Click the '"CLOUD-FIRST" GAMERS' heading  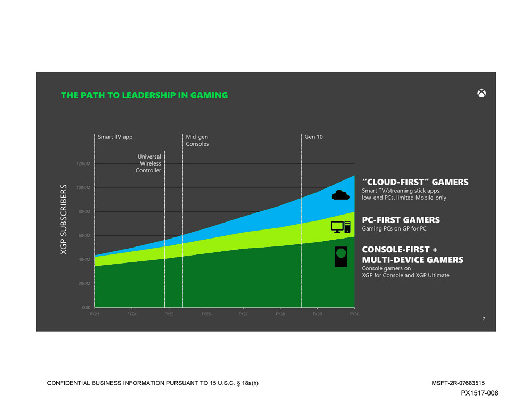click(415, 182)
